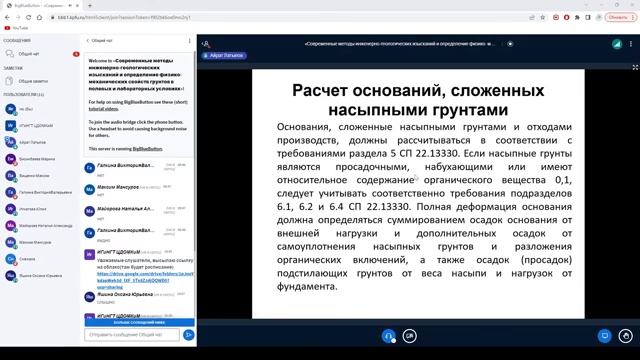Open the extensions puzzle icon
The height and width of the screenshot is (360, 640).
[577, 18]
